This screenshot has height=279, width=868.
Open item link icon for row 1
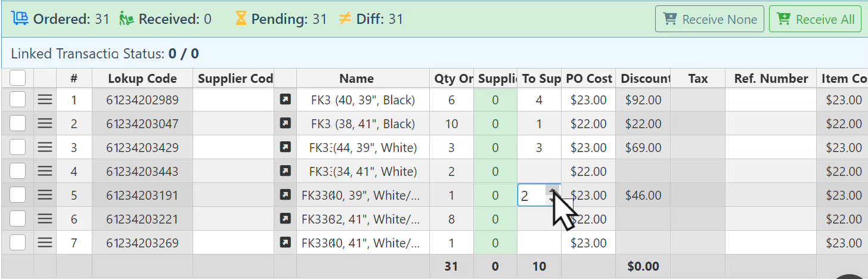[286, 100]
